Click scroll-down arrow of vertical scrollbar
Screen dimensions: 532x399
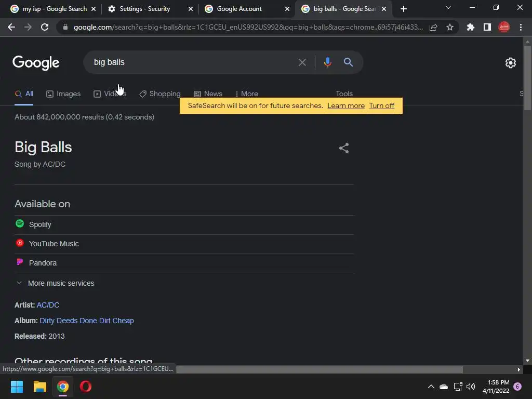[527, 361]
